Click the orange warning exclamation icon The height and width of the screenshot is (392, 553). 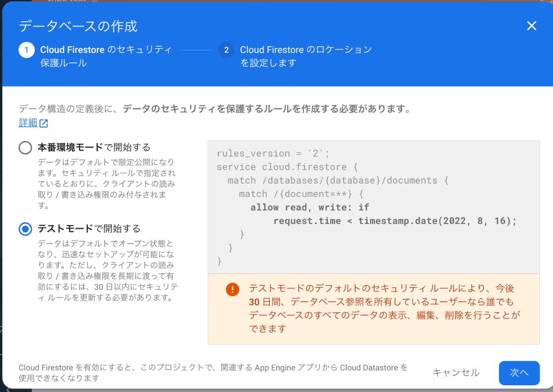(233, 289)
